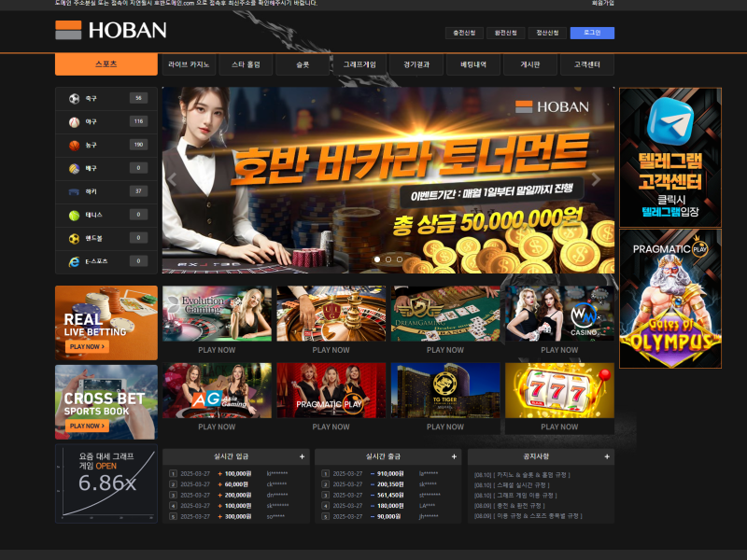Open the 스포츠 orange menu tab
Image resolution: width=747 pixels, height=560 pixels.
(106, 64)
